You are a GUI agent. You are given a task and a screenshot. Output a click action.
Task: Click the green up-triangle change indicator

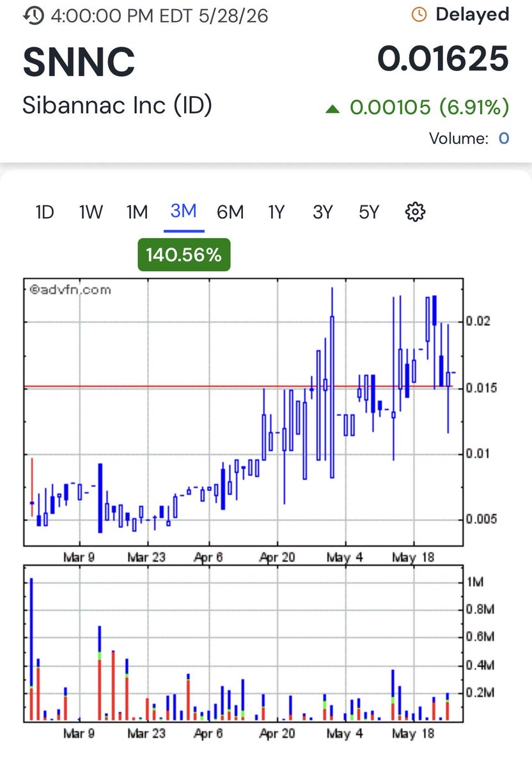click(x=332, y=109)
